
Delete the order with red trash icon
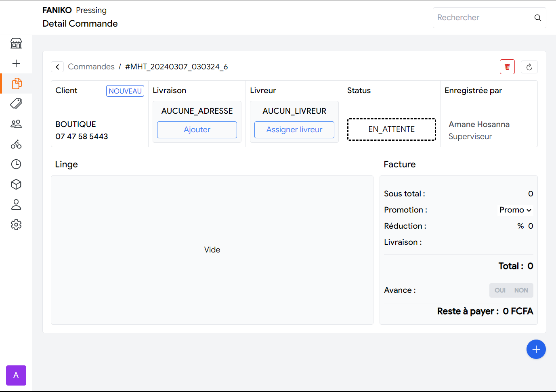click(507, 67)
